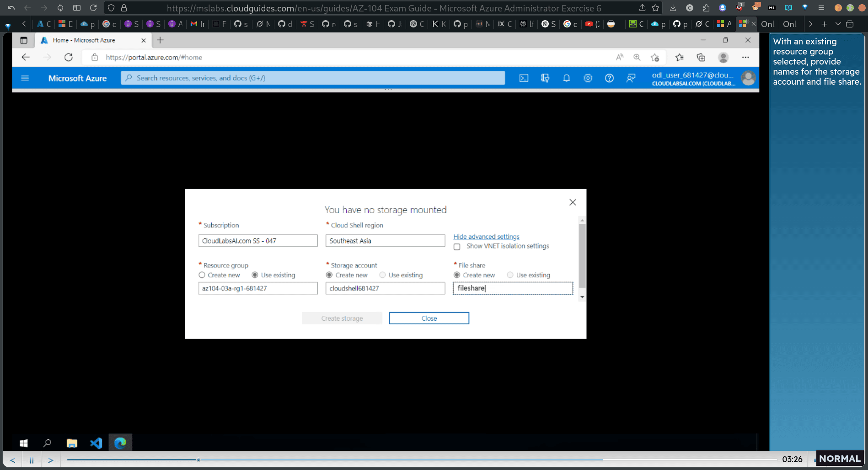Go to previous step in guide player
Viewport: 868px width, 470px height.
click(x=12, y=460)
